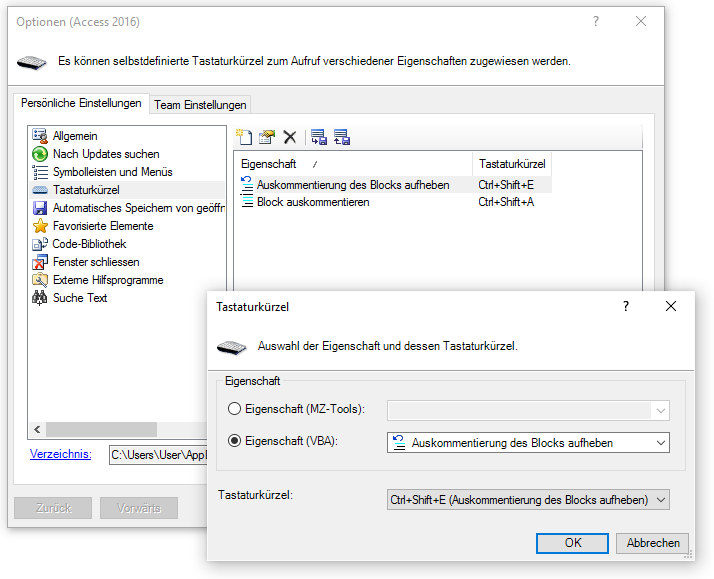The height and width of the screenshot is (579, 714).
Task: Click the horizontal scrollbar thumb in options list
Action: click(102, 429)
